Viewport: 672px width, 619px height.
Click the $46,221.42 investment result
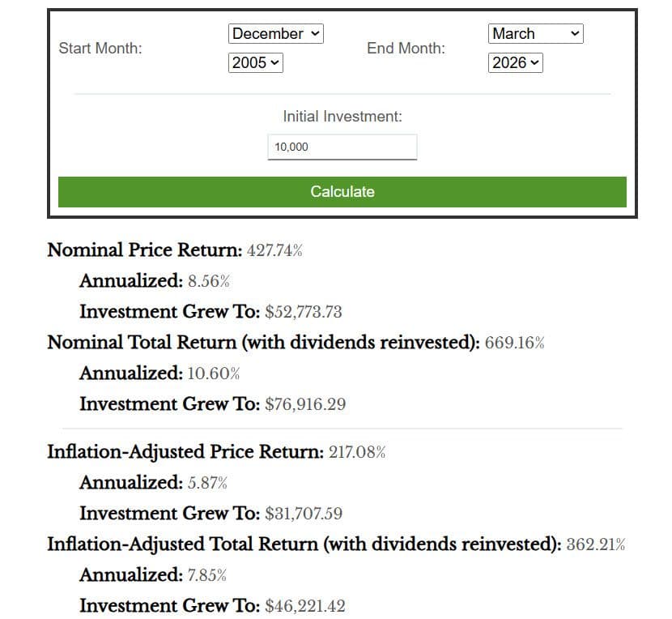(x=305, y=606)
